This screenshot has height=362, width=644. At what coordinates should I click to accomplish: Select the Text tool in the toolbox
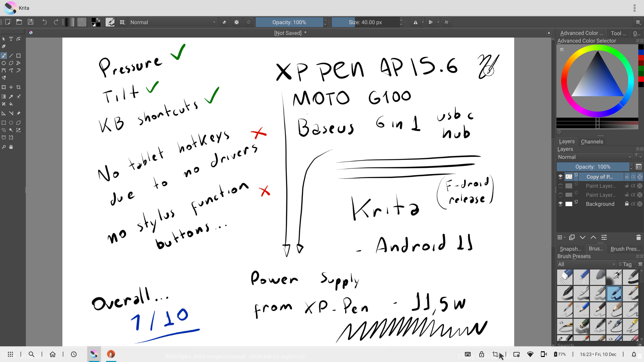[11, 39]
